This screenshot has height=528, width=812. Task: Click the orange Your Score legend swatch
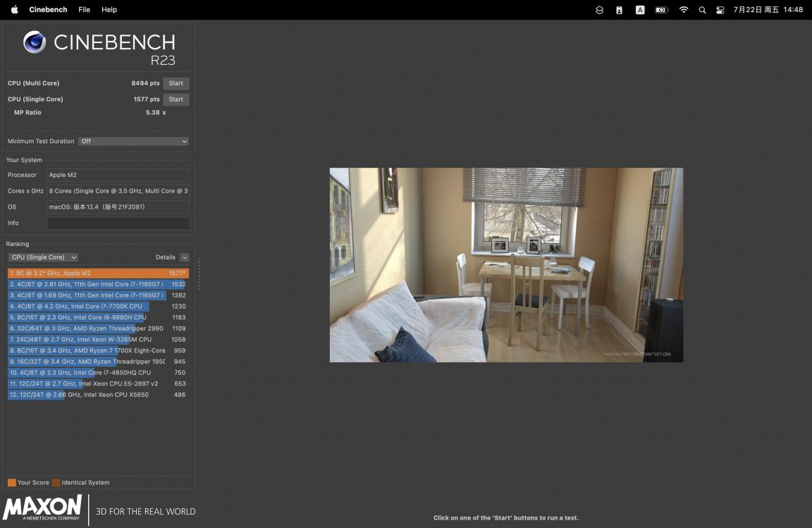12,483
